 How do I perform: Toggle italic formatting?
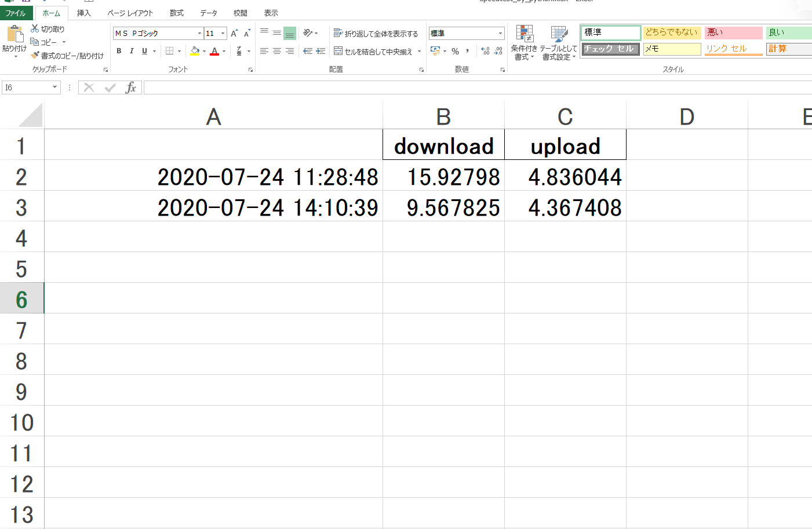132,51
